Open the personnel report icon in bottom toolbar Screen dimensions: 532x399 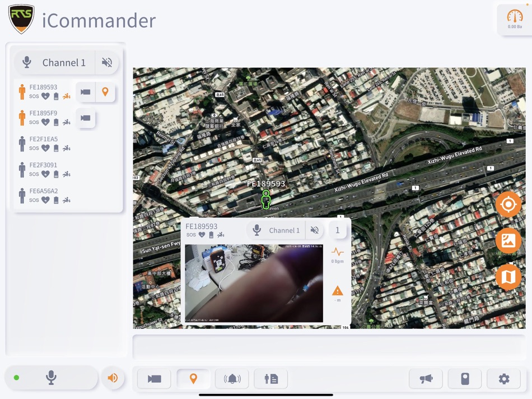pyautogui.click(x=271, y=379)
